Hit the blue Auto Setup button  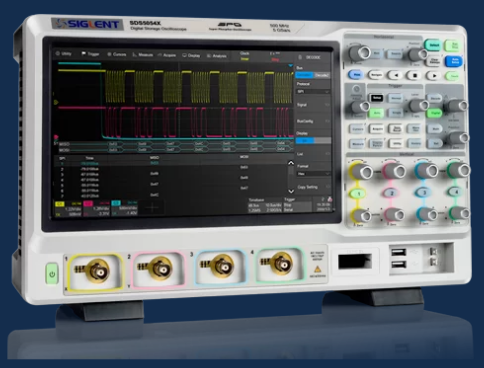click(455, 62)
